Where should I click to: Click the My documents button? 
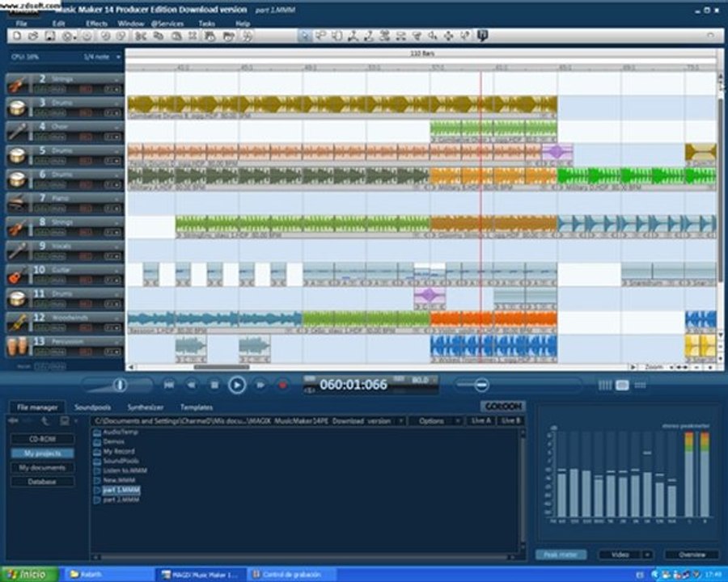42,467
